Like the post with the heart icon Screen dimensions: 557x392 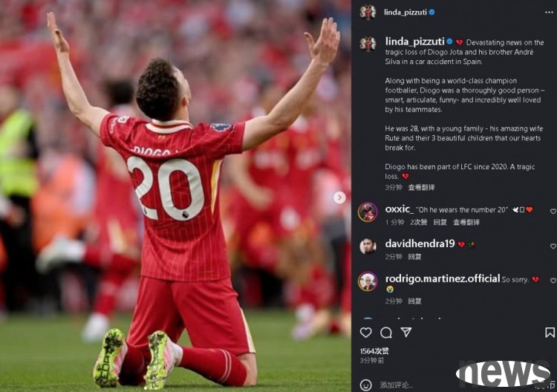pos(365,333)
